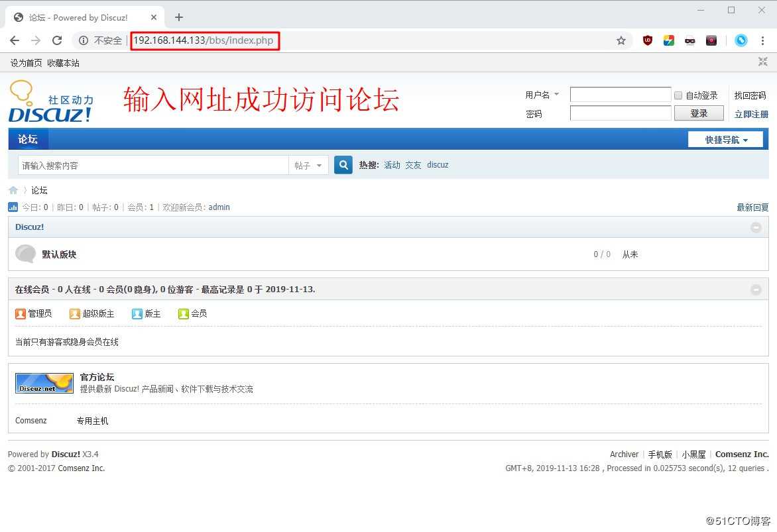Click the statistics bar chart icon

pos(13,207)
